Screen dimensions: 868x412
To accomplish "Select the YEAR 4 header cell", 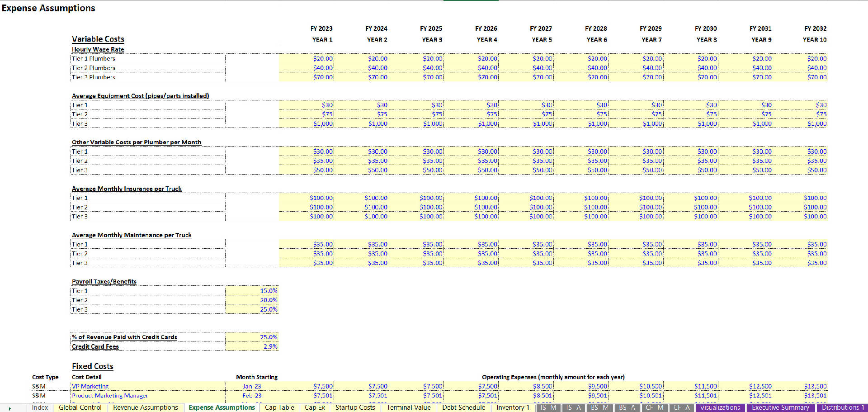I will point(487,39).
